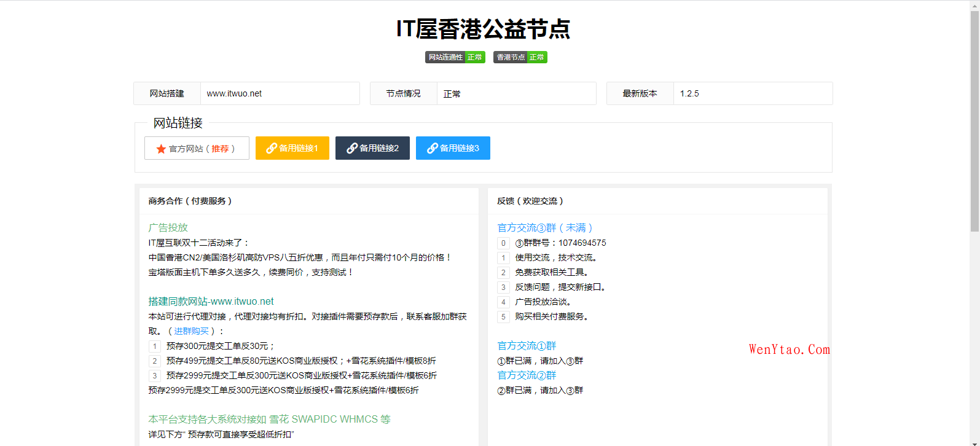The image size is (980, 446).
Task: Click the 预存499元提交工单反80元 item
Action: (301, 361)
